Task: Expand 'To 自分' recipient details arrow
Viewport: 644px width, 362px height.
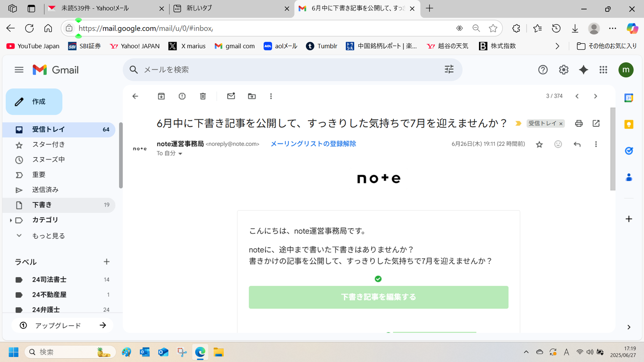Action: pyautogui.click(x=180, y=154)
